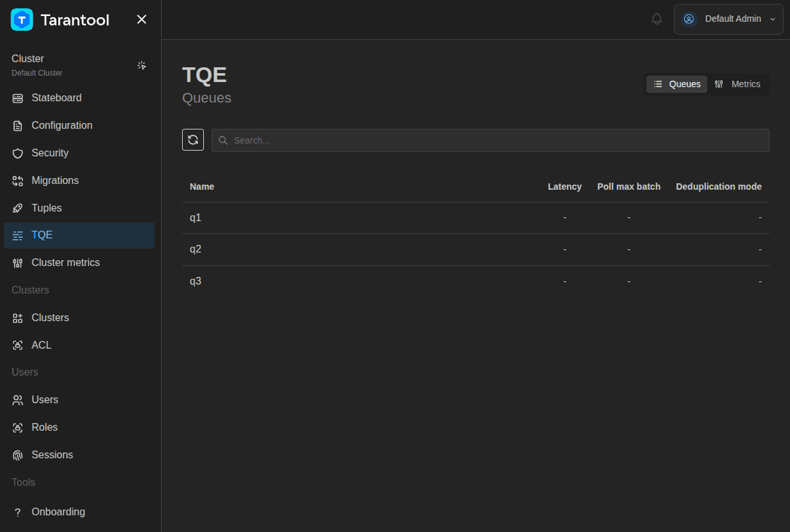Expand the Default Admin dropdown chevron
Image resolution: width=790 pixels, height=532 pixels.
(x=773, y=19)
